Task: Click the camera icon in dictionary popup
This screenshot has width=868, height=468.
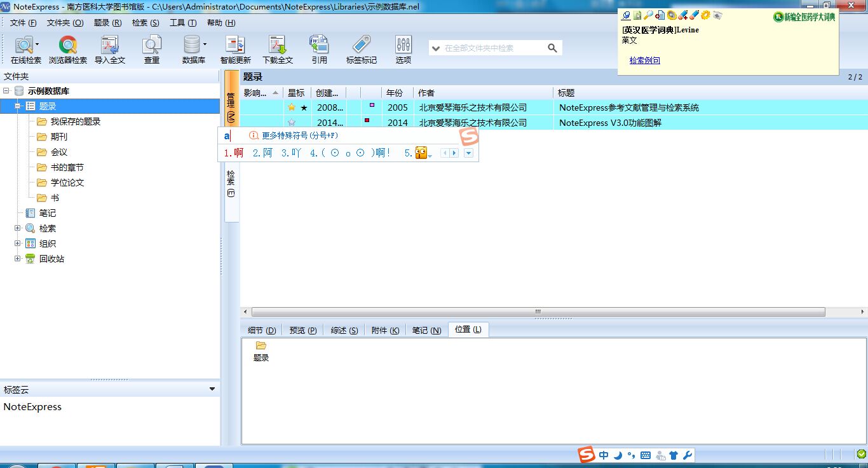Action: pyautogui.click(x=717, y=15)
